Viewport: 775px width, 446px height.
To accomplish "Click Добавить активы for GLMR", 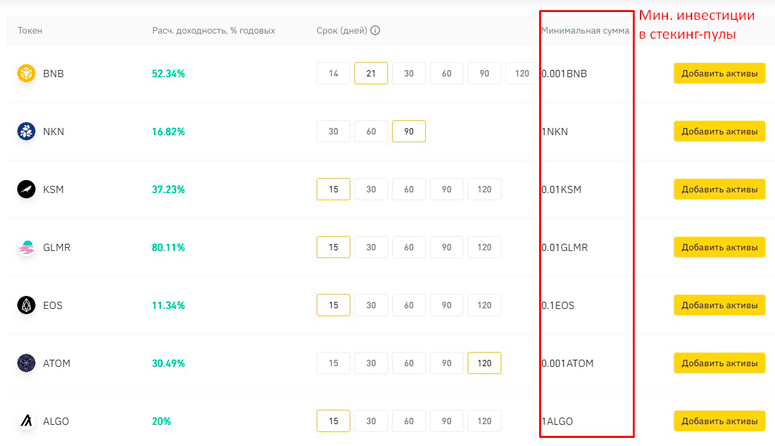I will coord(719,247).
